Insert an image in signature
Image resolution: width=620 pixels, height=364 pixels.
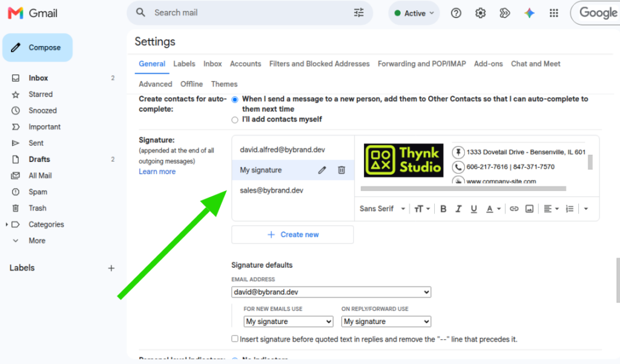click(529, 209)
